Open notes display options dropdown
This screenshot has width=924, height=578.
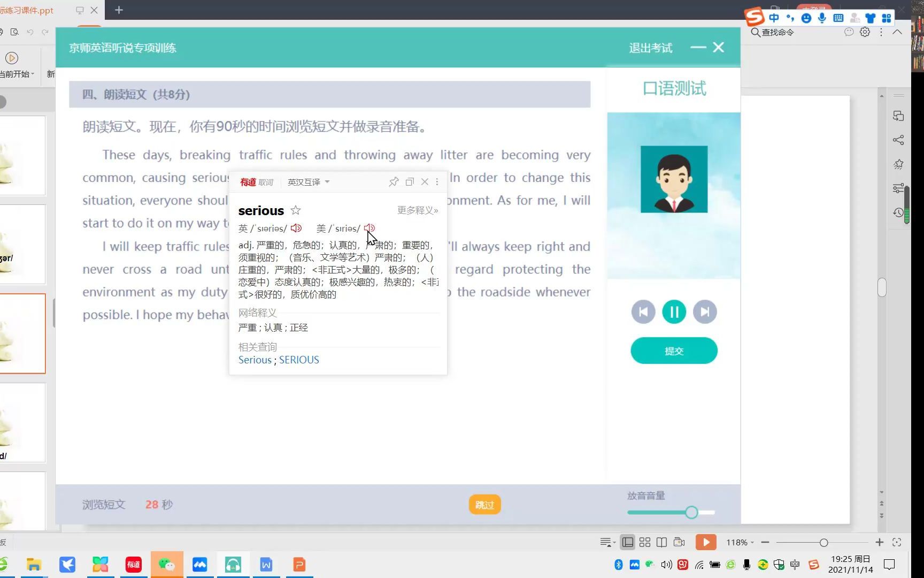pyautogui.click(x=607, y=542)
